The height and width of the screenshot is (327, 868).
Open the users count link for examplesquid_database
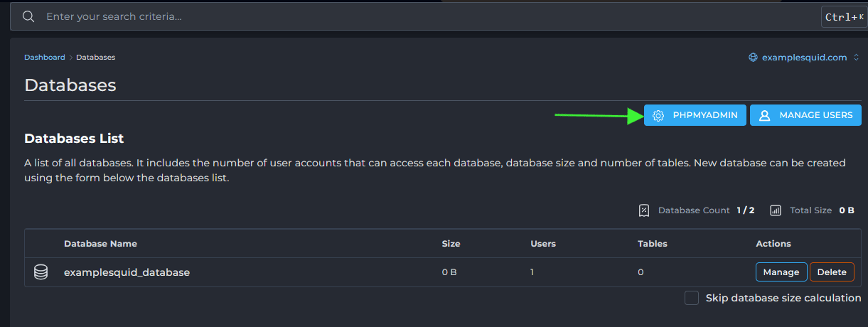532,272
